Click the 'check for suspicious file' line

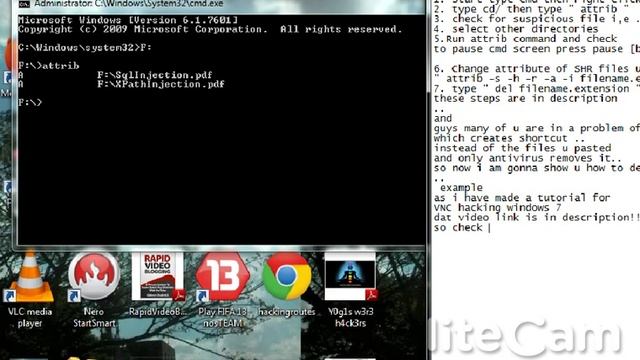(537, 19)
